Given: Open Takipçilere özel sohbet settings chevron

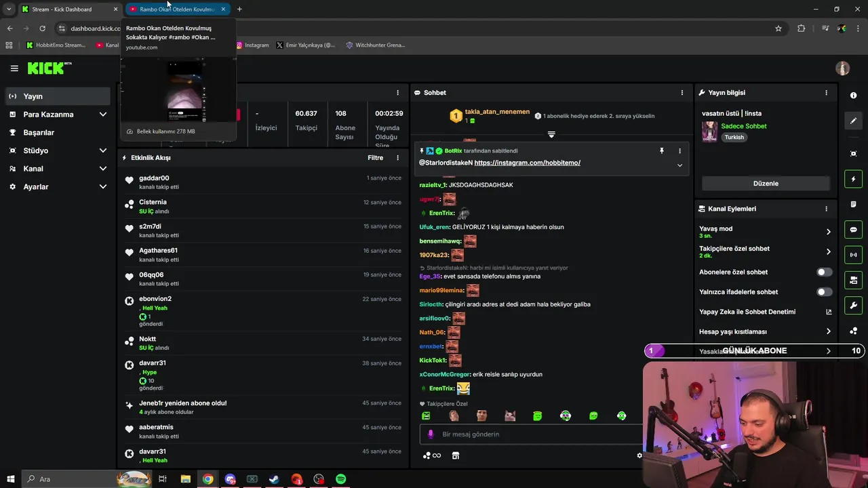Looking at the screenshot, I should [828, 251].
